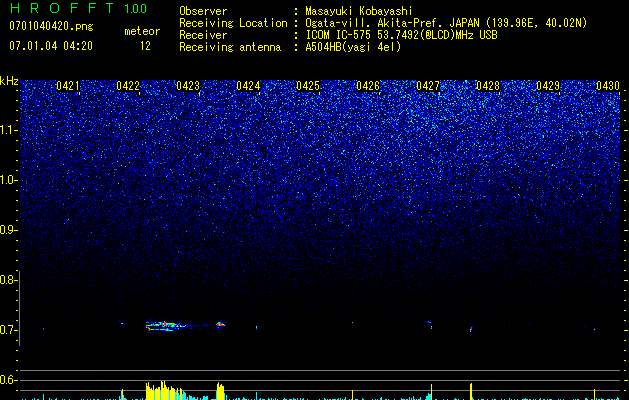Click the red echo spot before 0428

tap(471, 329)
